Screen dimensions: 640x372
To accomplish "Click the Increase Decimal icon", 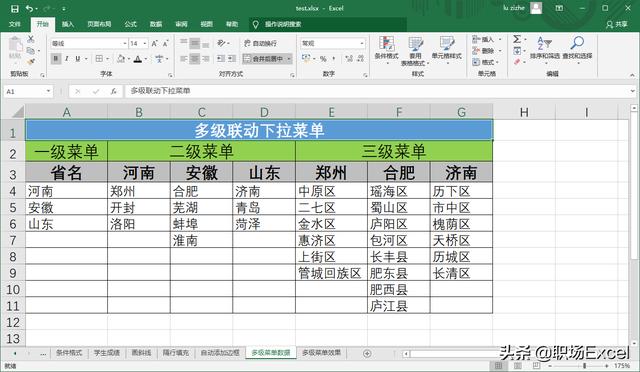I will click(x=349, y=59).
